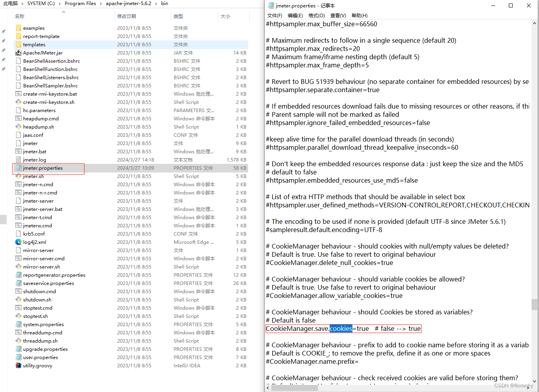Expand the chevron after apache-jmeter-5.6.2
539x392 pixels.
tap(156, 4)
